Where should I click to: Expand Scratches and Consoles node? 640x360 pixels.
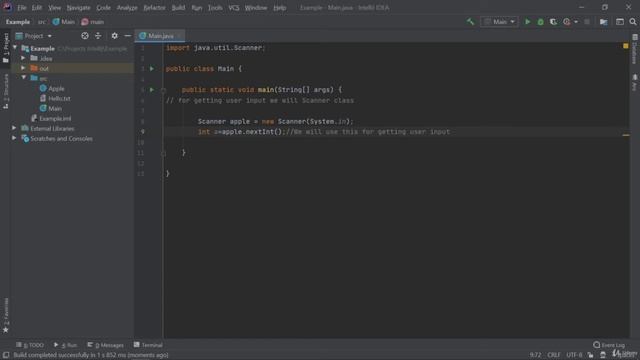point(14,138)
